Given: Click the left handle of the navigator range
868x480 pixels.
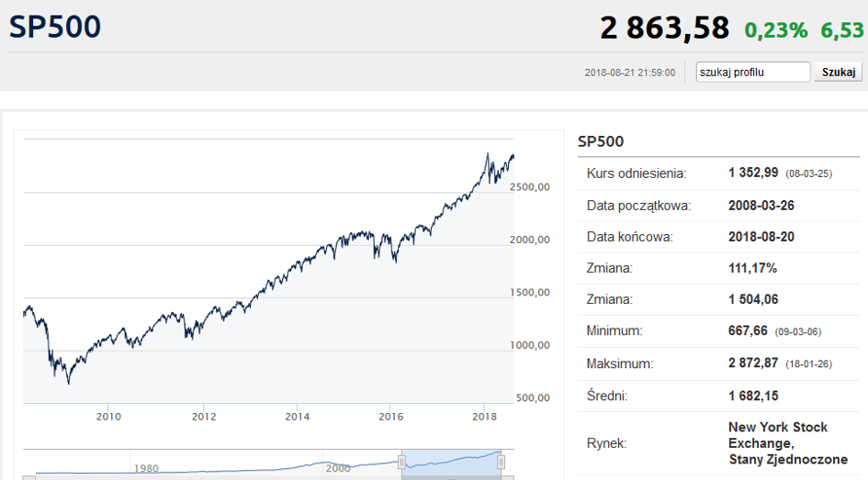Looking at the screenshot, I should click(401, 462).
